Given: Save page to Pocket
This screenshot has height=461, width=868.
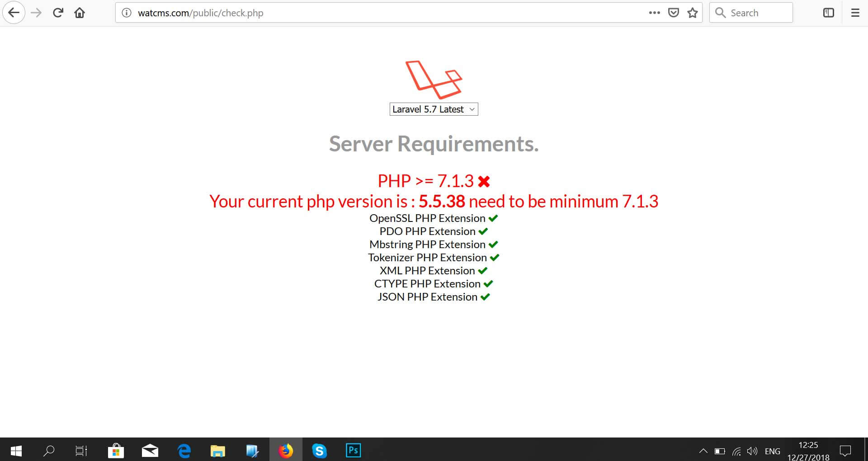Looking at the screenshot, I should tap(674, 13).
